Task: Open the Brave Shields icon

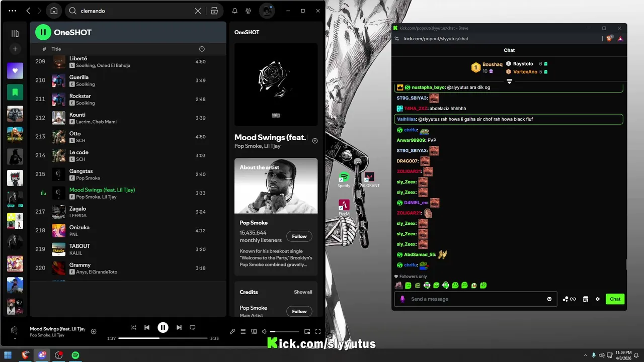Action: click(x=609, y=39)
